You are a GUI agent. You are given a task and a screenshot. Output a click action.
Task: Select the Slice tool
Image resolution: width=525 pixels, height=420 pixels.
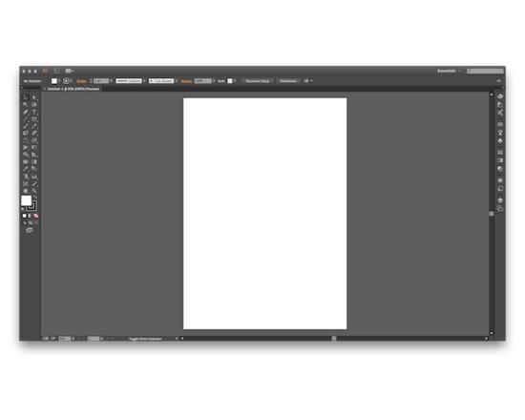tap(34, 183)
